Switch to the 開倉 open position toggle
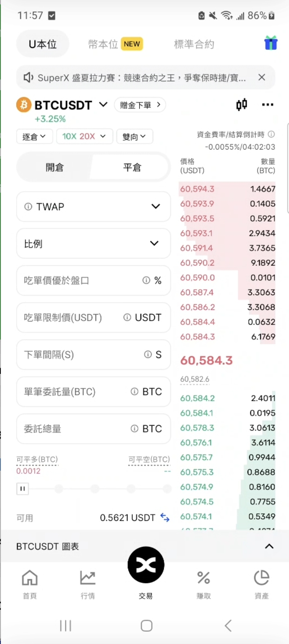The height and width of the screenshot is (644, 289). click(54, 168)
